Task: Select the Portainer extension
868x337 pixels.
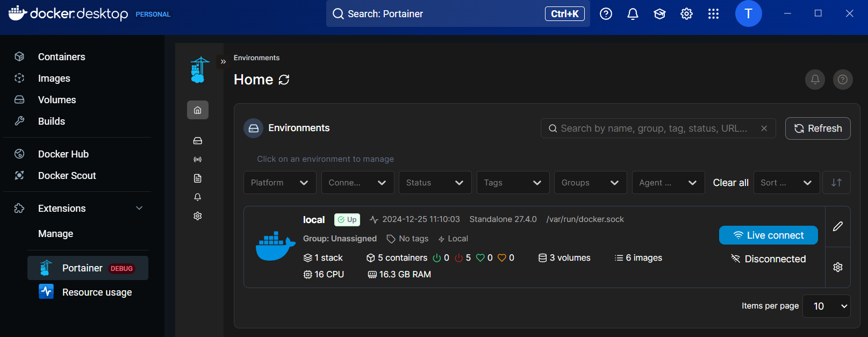Action: (x=88, y=268)
